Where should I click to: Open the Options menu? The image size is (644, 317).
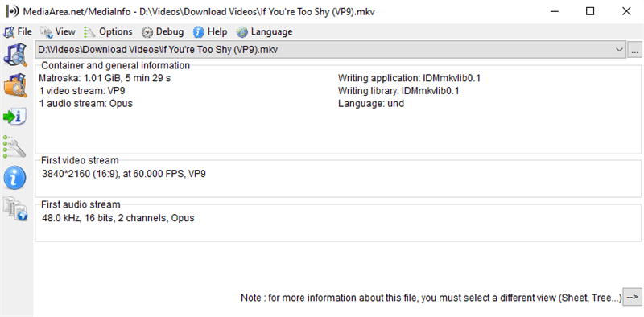pyautogui.click(x=108, y=31)
